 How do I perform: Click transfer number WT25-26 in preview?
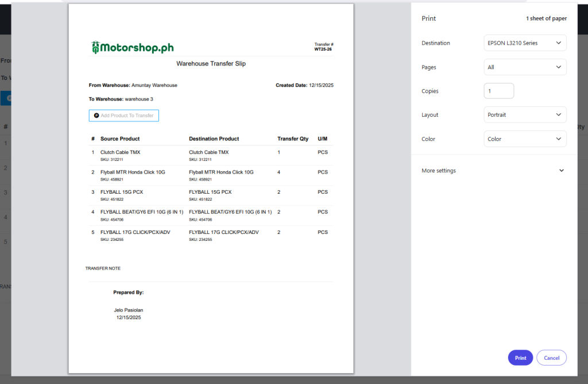(x=323, y=49)
